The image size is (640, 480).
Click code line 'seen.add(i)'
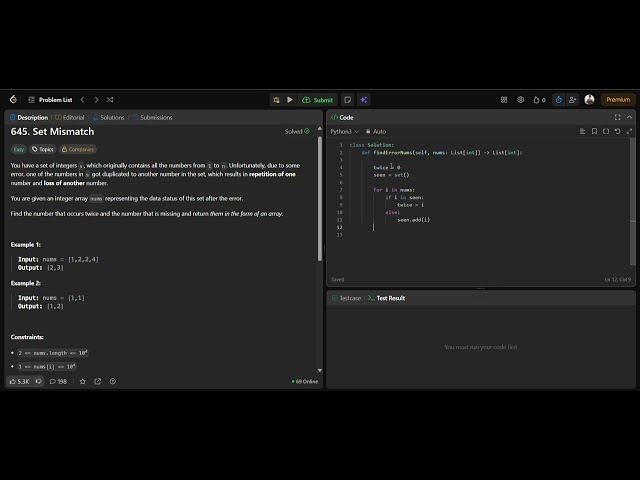413,220
